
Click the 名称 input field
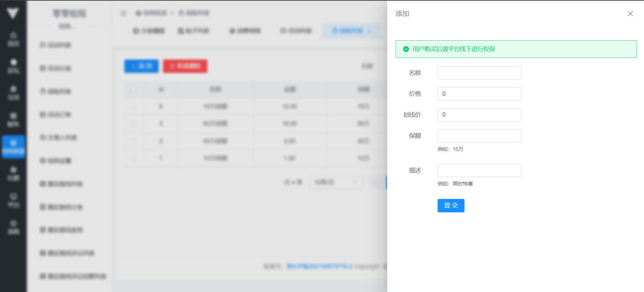[479, 73]
